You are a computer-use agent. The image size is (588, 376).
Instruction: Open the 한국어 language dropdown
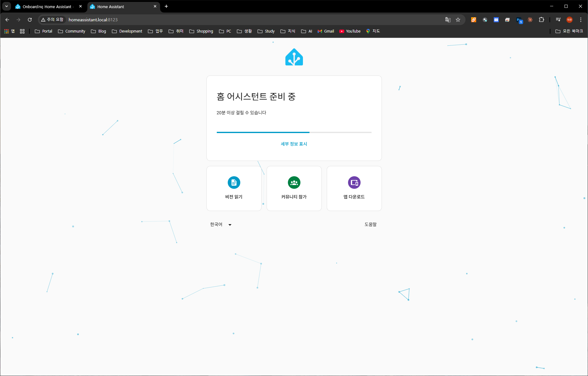pyautogui.click(x=221, y=224)
